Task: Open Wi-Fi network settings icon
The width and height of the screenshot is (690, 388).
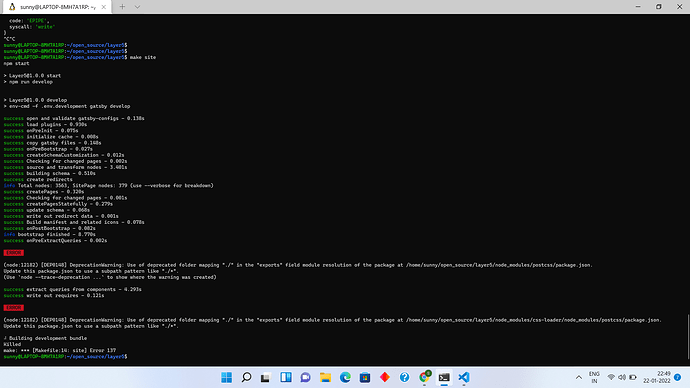Action: pos(611,377)
